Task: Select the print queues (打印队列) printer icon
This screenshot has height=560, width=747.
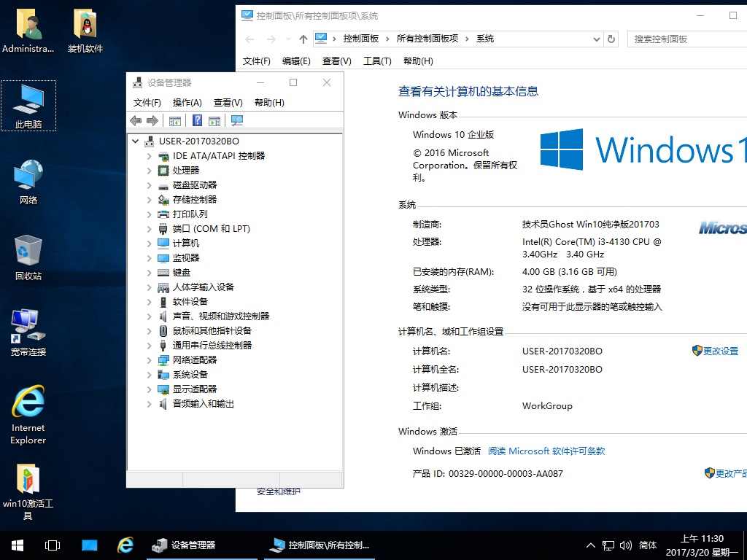Action: click(x=163, y=214)
